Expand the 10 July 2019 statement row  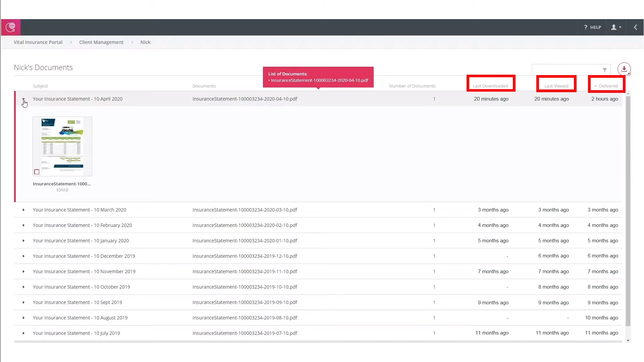[x=23, y=333]
